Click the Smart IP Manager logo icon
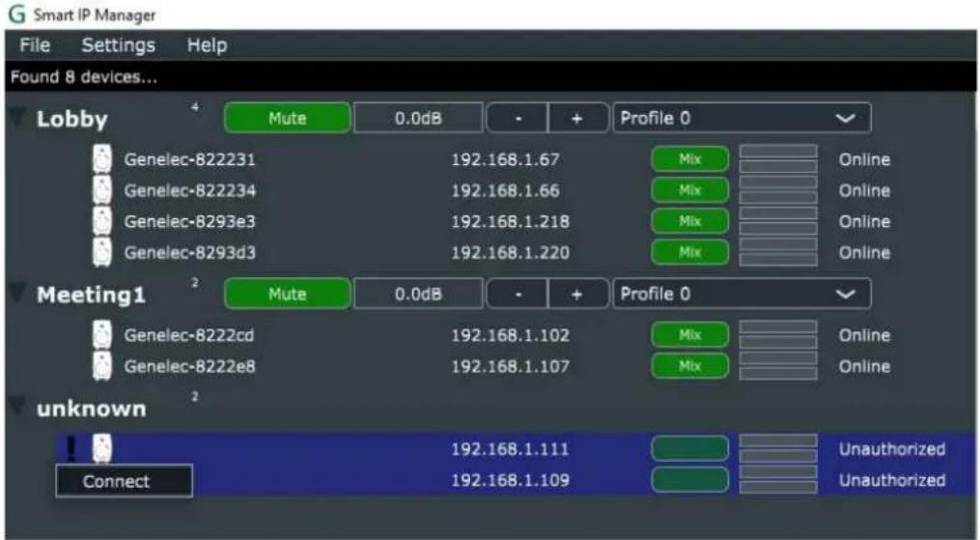Screen dimensions: 980x540 [16, 14]
